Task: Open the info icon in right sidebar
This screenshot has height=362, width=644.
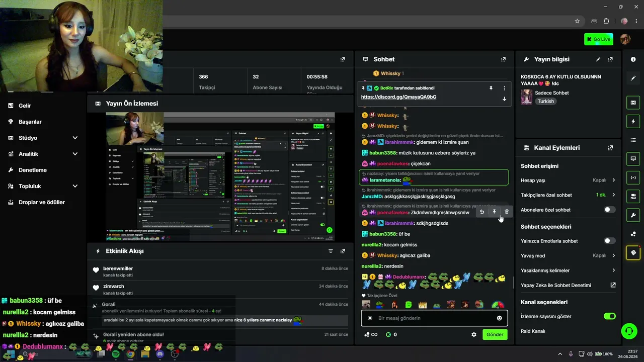Action: click(x=633, y=59)
